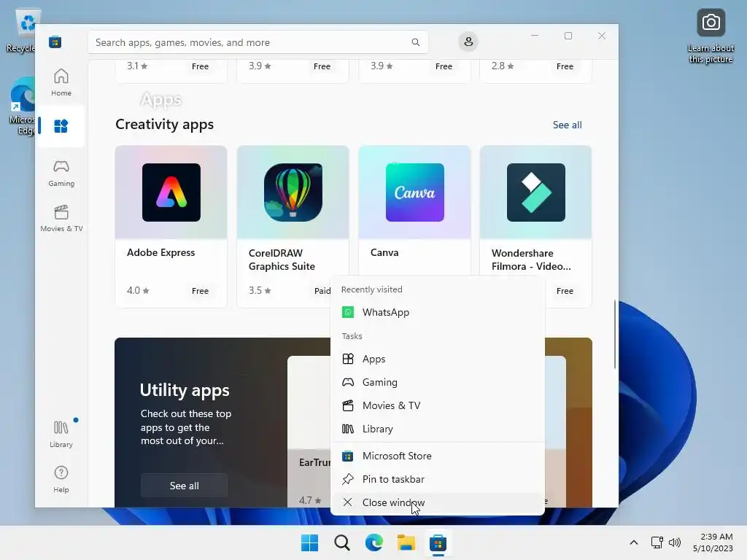This screenshot has width=747, height=560.
Task: Choose Movies & TV in jump list
Action: click(438, 405)
